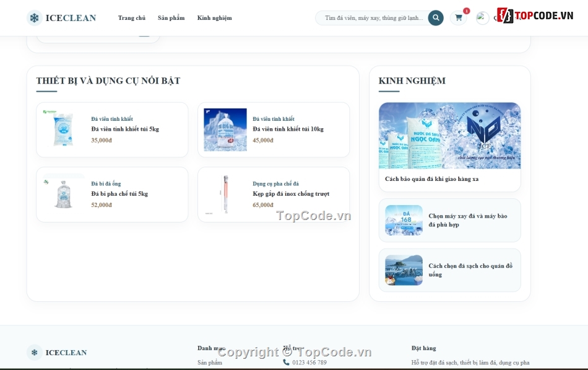588x370 pixels.
Task: Click the phone icon beside 0123 456 789
Action: 286,362
